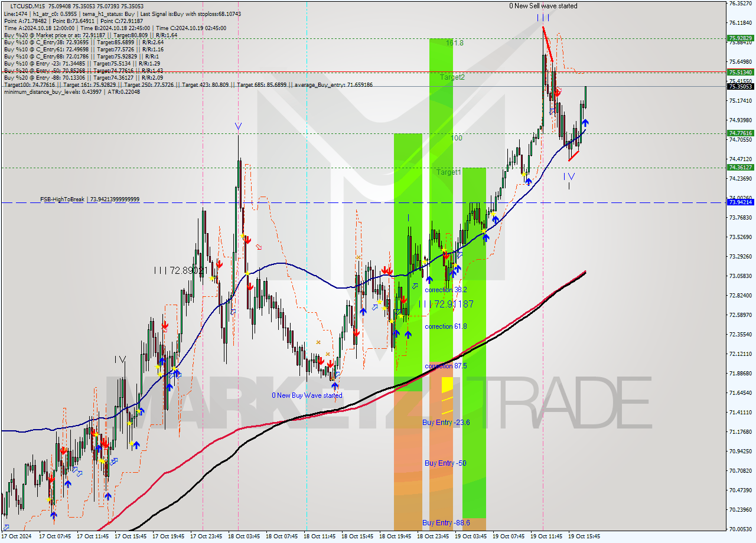Click the 76.35270 price axis value
The image size is (756, 543).
(x=741, y=3)
